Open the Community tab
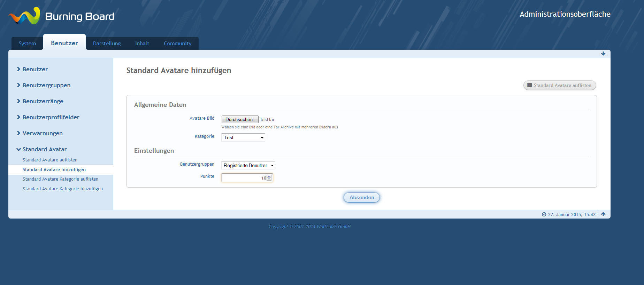The image size is (644, 285). coord(177,43)
